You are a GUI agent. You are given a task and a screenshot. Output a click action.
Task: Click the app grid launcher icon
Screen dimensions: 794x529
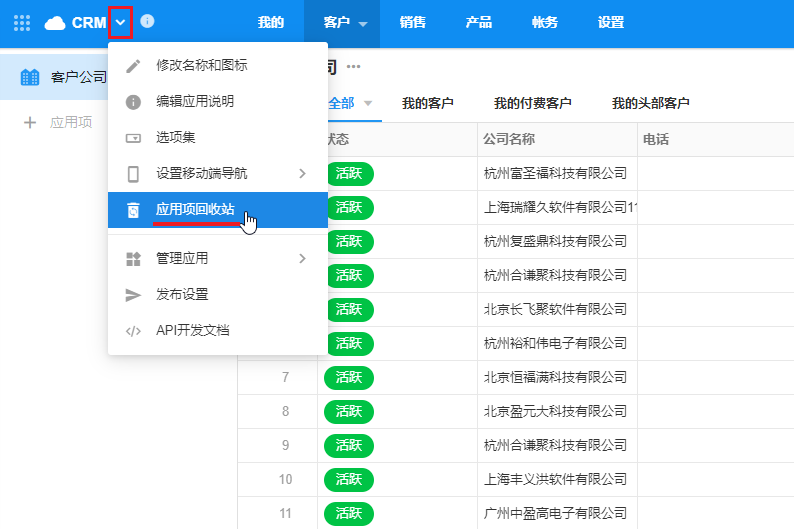pos(22,22)
